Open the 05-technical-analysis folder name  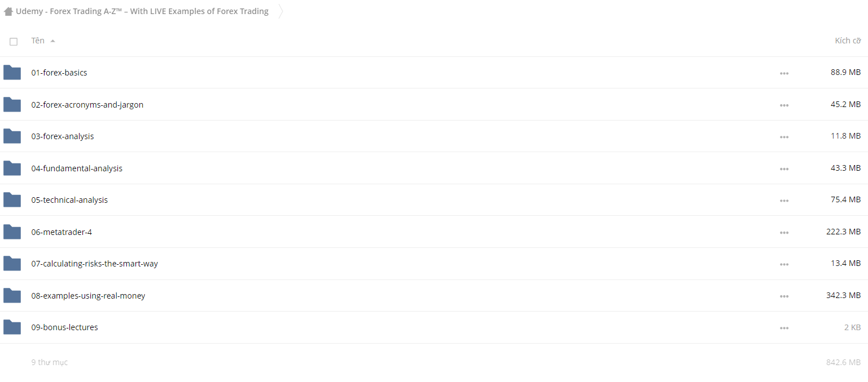(69, 200)
